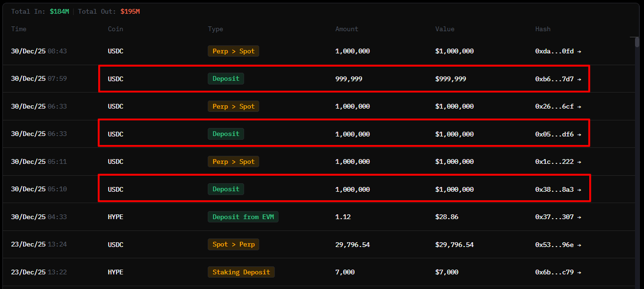Open transaction hash 0x37...307 link
The image size is (644, 289).
pyautogui.click(x=558, y=217)
